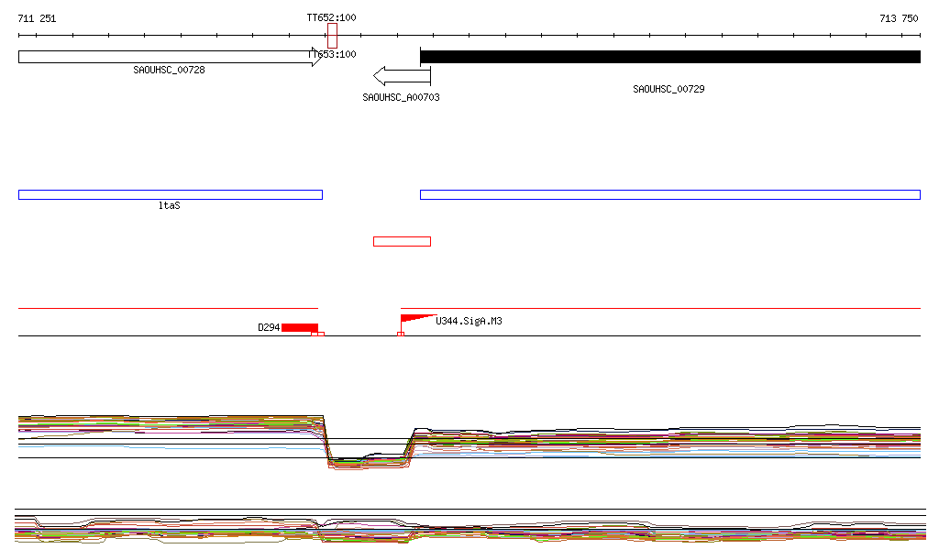Viewport: 939px width, 560px height.
Task: Select the red outlined small RNA box
Action: (x=402, y=242)
